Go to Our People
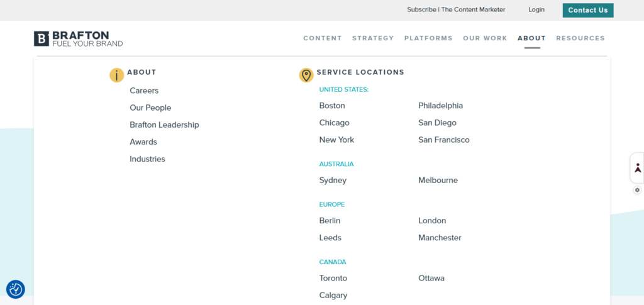The image size is (644, 305). [150, 108]
